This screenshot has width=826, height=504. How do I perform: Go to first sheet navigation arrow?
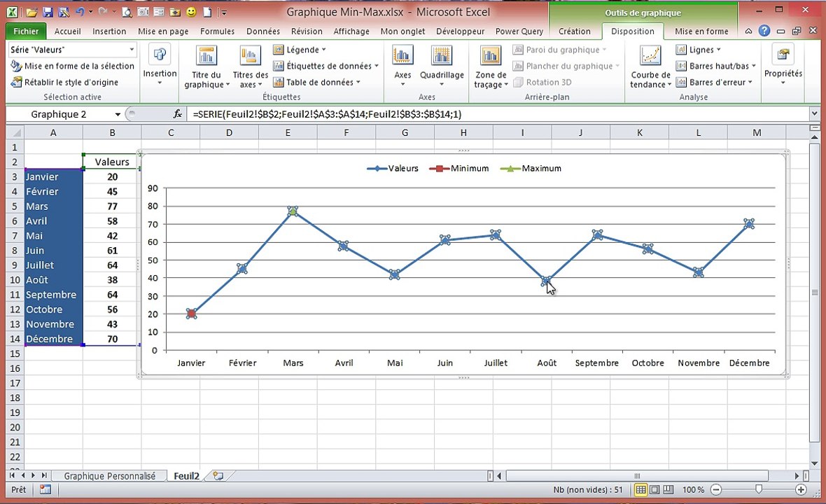point(12,475)
